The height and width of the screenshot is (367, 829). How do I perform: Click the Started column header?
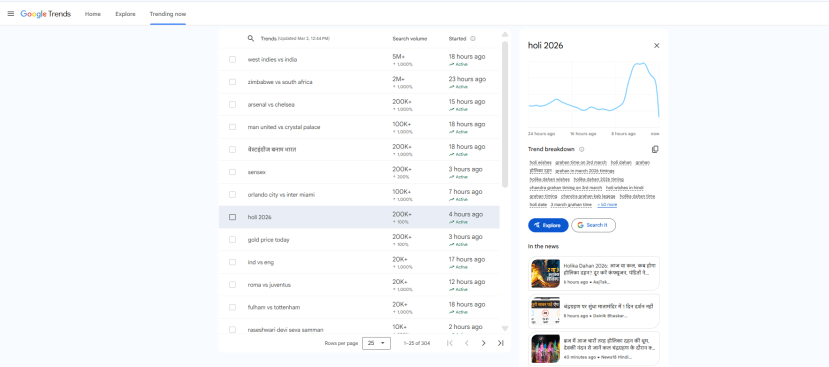coord(457,39)
